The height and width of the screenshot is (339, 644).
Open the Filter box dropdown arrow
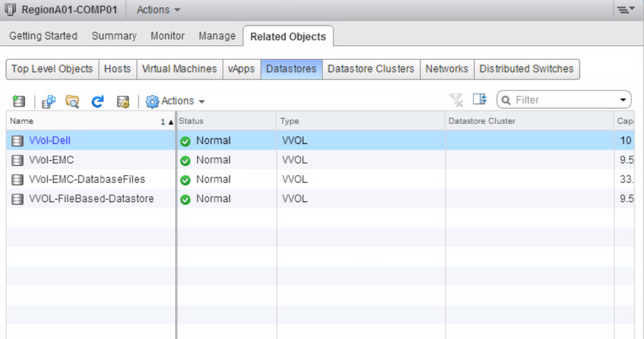[x=623, y=100]
